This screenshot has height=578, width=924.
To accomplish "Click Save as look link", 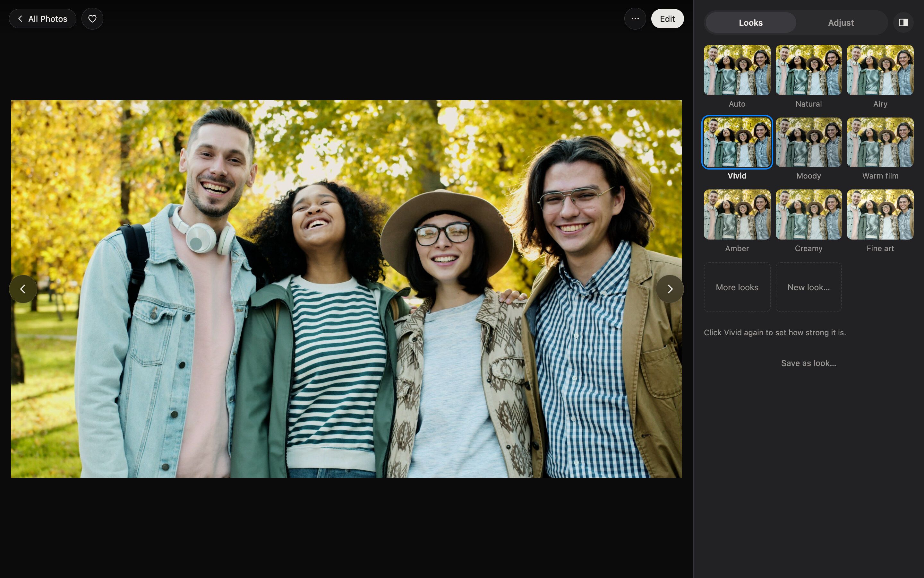I will tap(808, 363).
